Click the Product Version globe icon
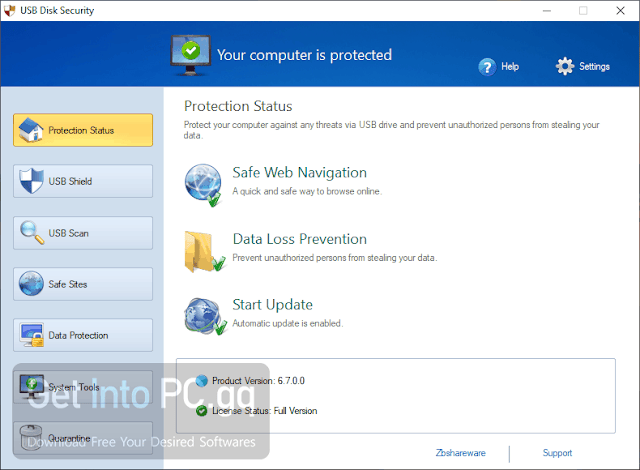Image resolution: width=640 pixels, height=470 pixels. (x=202, y=381)
